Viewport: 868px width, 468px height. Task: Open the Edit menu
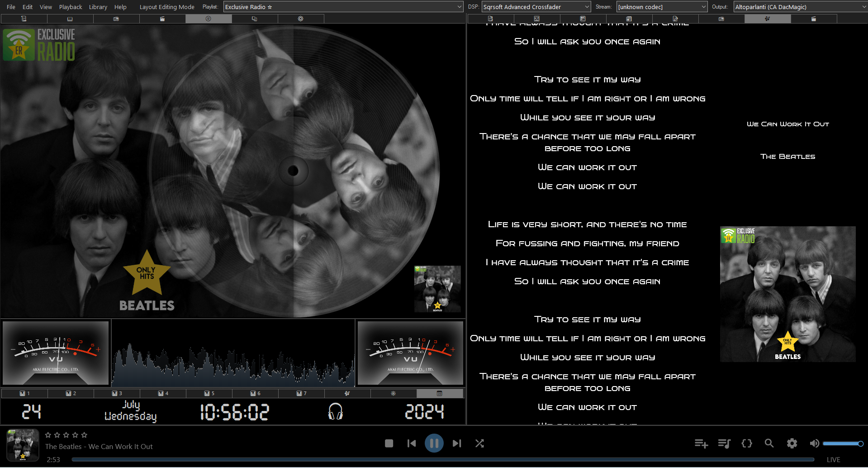click(x=28, y=7)
